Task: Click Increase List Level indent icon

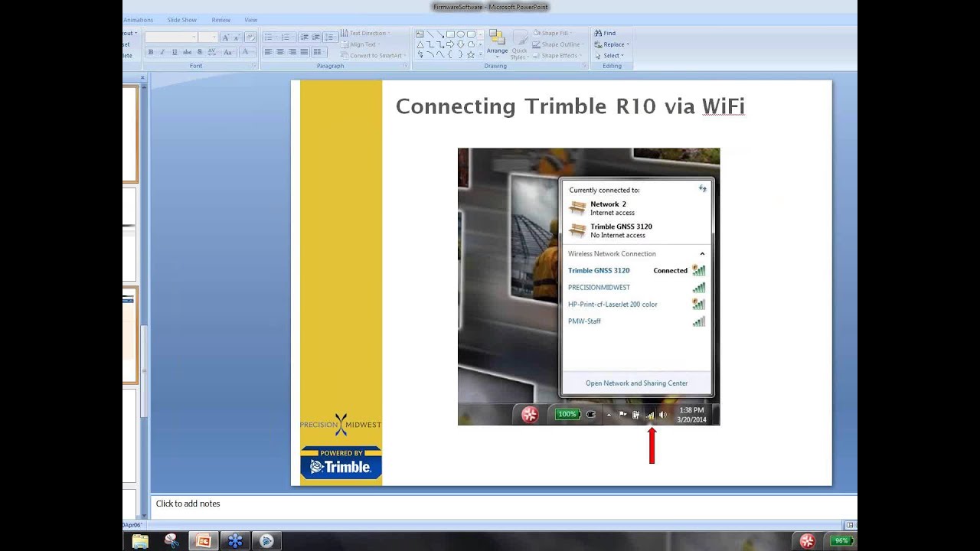Action: (x=315, y=37)
